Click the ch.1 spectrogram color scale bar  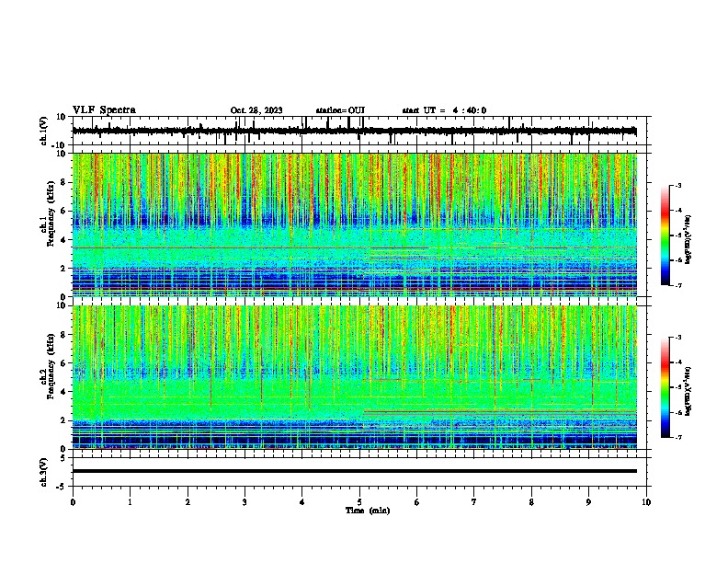tap(665, 236)
